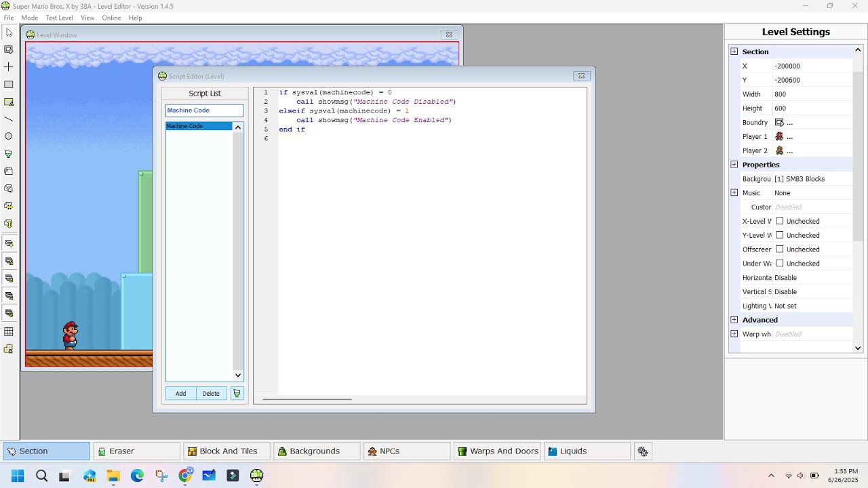
Task: Select Machine Code in the script list
Action: pyautogui.click(x=199, y=126)
